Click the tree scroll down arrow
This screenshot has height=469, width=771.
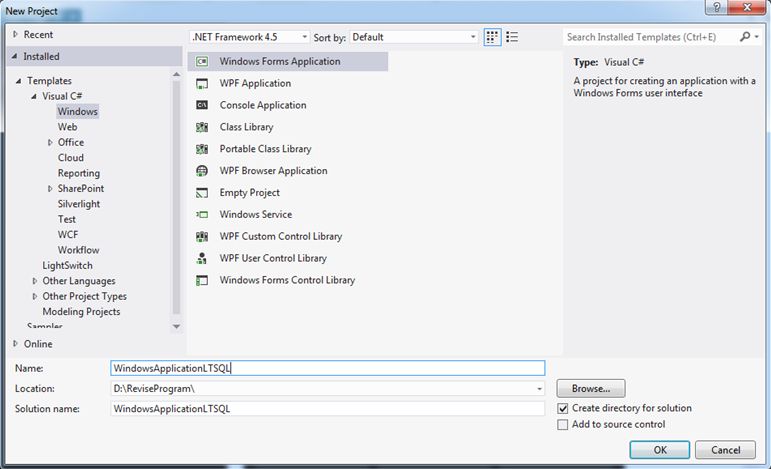pos(177,326)
